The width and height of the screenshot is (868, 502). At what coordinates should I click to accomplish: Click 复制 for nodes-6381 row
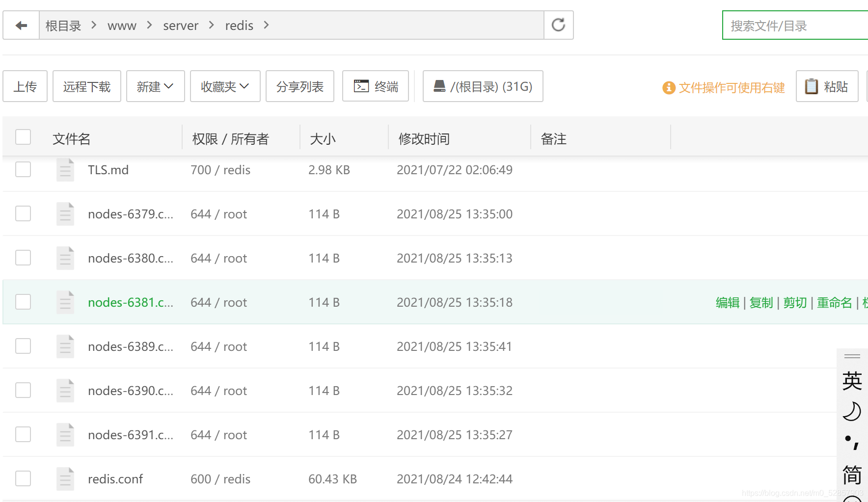[x=761, y=303]
